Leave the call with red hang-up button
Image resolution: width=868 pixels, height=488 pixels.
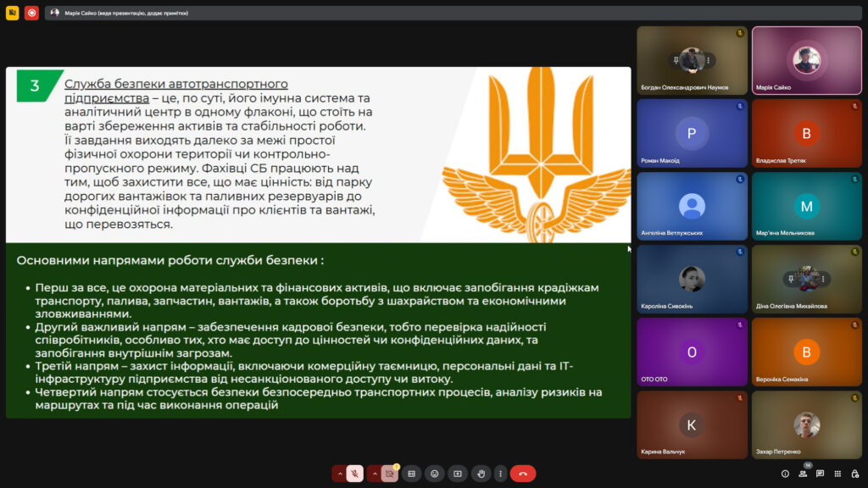[x=522, y=474]
